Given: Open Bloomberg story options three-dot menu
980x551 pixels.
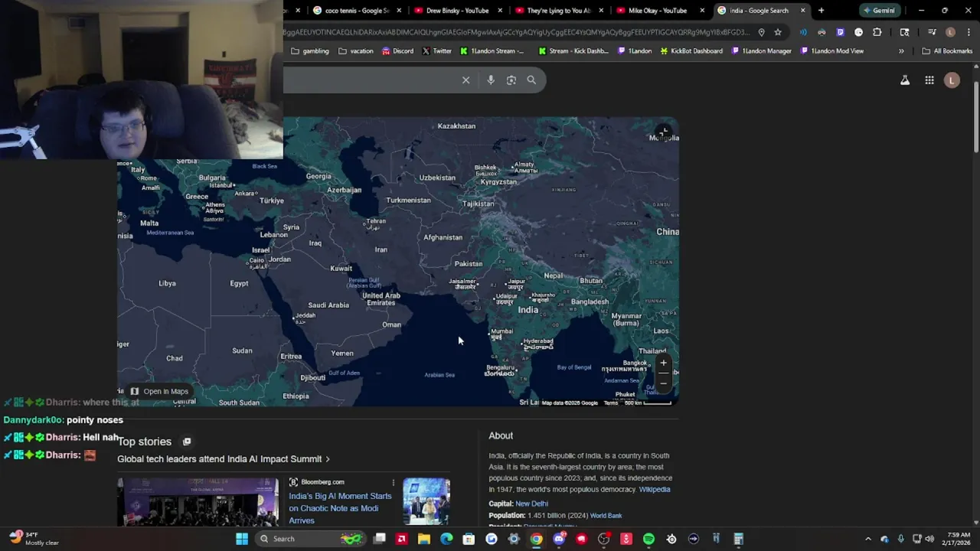Looking at the screenshot, I should click(x=394, y=483).
